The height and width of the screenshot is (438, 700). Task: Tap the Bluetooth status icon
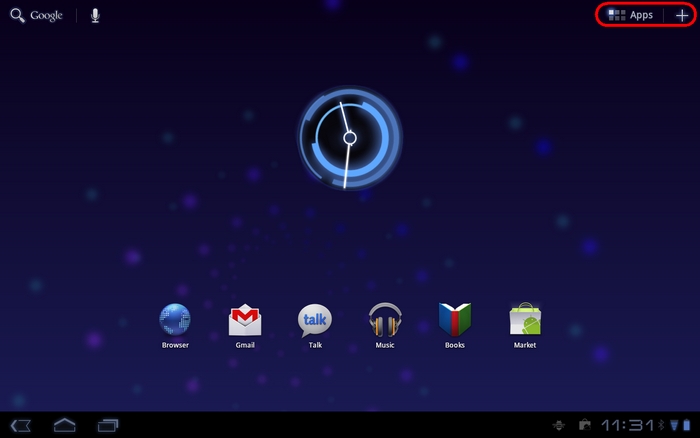click(x=661, y=425)
